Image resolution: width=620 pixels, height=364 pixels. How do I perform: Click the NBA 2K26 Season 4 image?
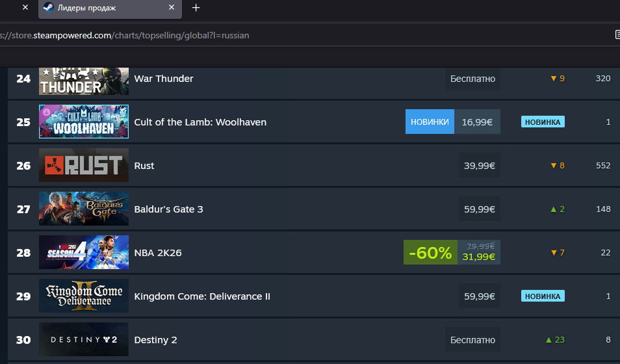point(83,252)
